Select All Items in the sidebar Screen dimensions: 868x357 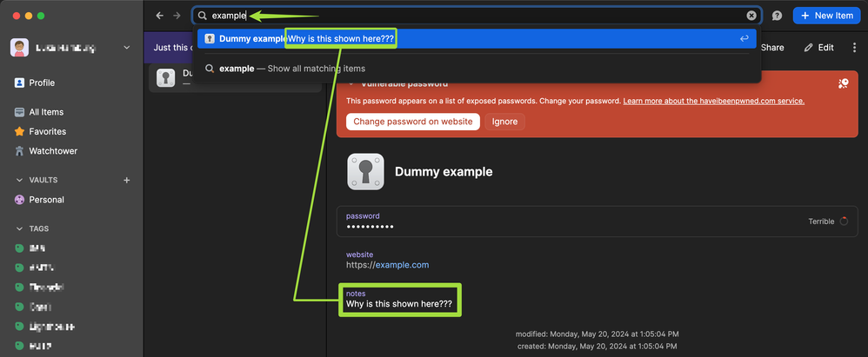pos(45,112)
